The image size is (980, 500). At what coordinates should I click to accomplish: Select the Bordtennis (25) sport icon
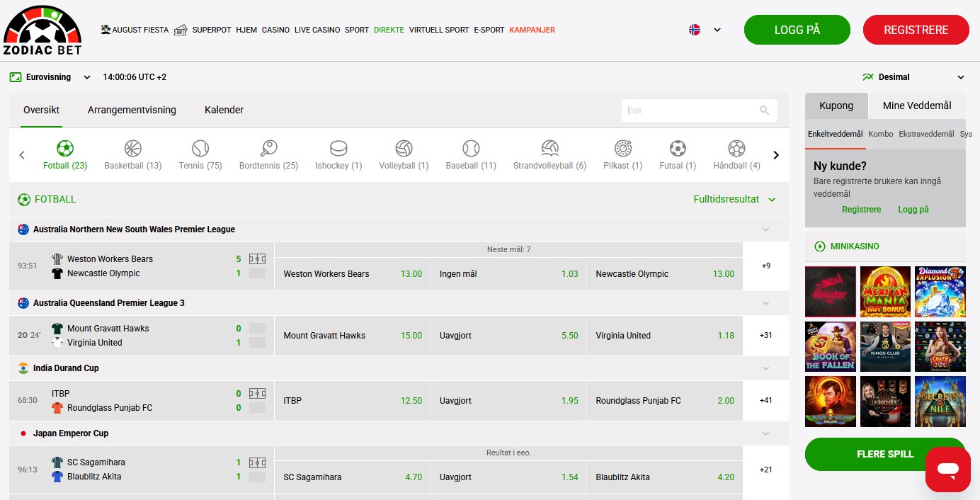268,148
